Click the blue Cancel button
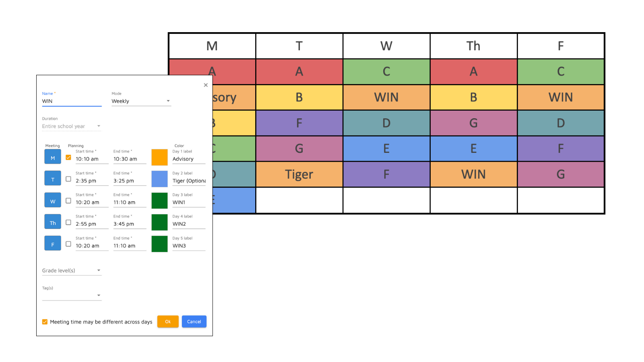Screen dimensions: 644x362 (194, 322)
